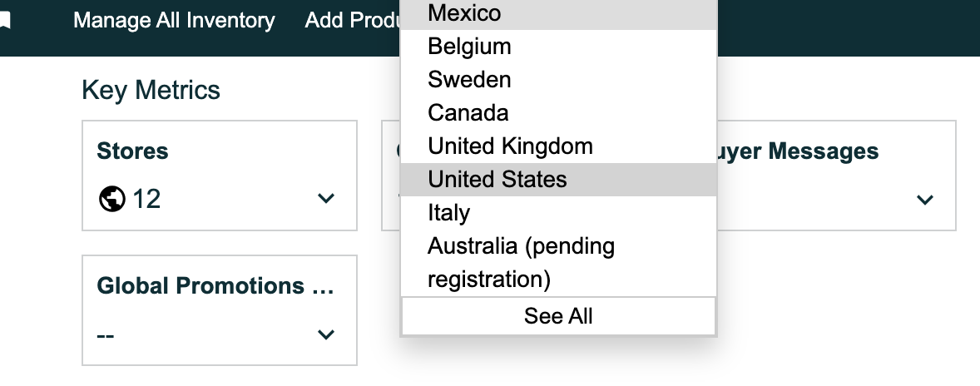Choose Canada in the dropdown list
The image size is (980, 386).
[558, 113]
